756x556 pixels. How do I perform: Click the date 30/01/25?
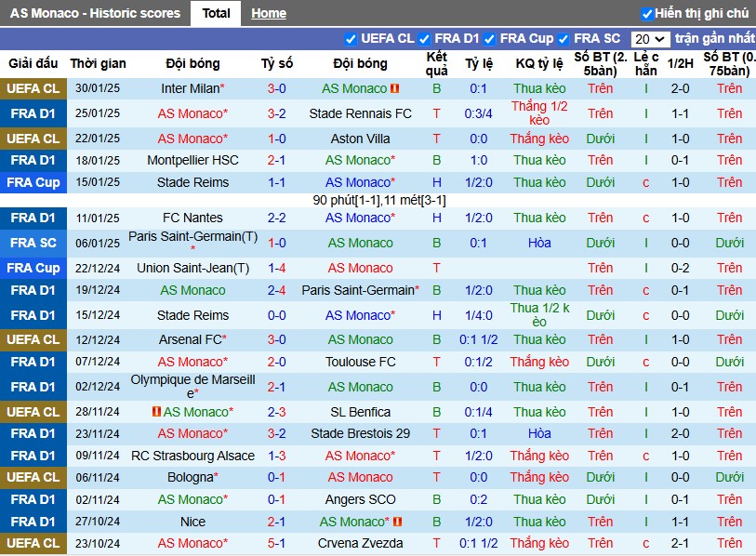pos(98,88)
